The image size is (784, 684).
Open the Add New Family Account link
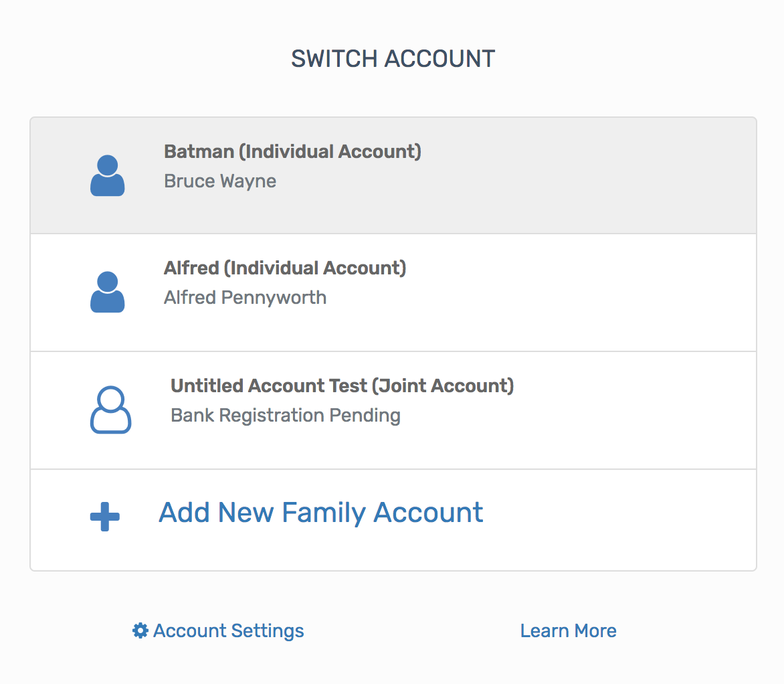pos(320,513)
